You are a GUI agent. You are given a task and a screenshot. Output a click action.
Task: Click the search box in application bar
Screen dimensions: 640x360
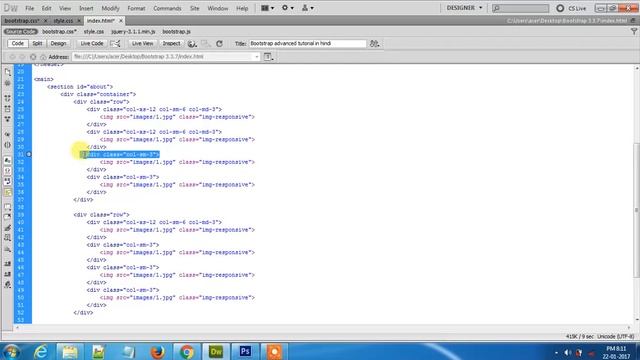pos(520,8)
